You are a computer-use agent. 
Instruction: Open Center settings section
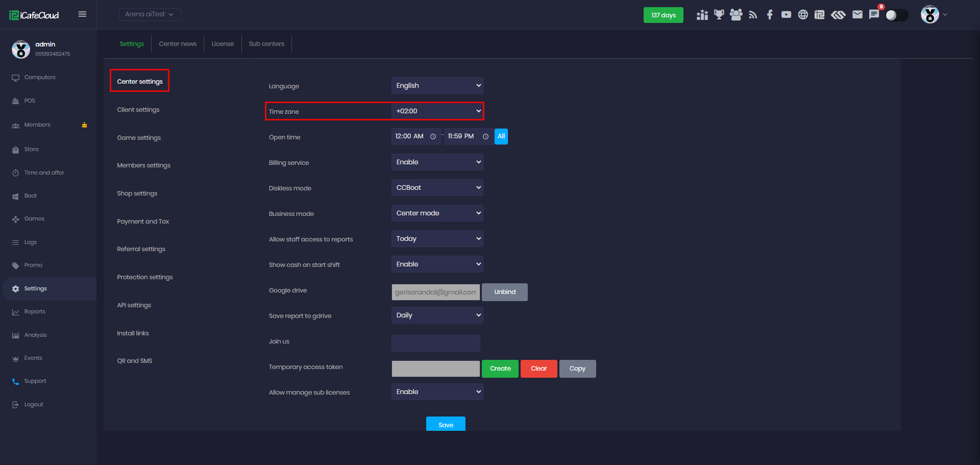(x=140, y=82)
